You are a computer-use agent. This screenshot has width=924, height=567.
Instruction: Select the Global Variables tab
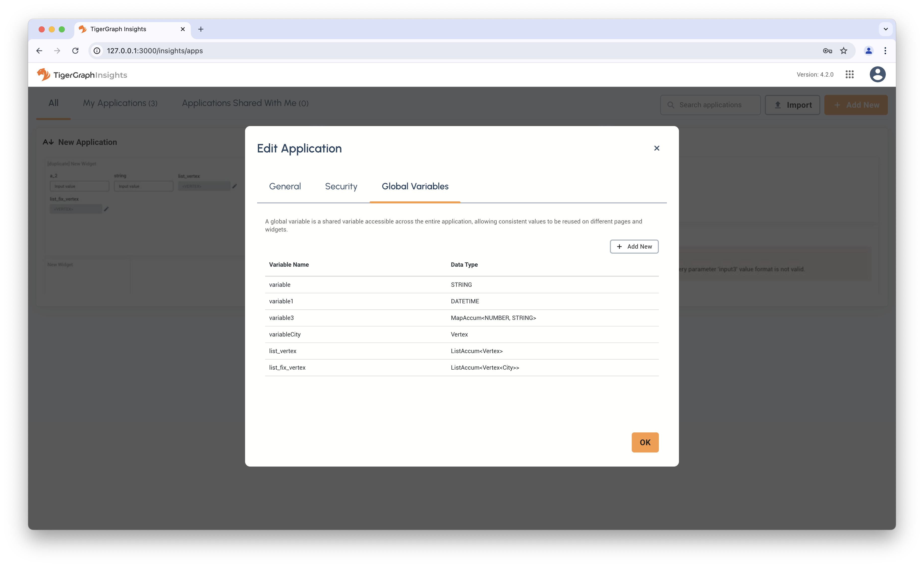pos(415,186)
